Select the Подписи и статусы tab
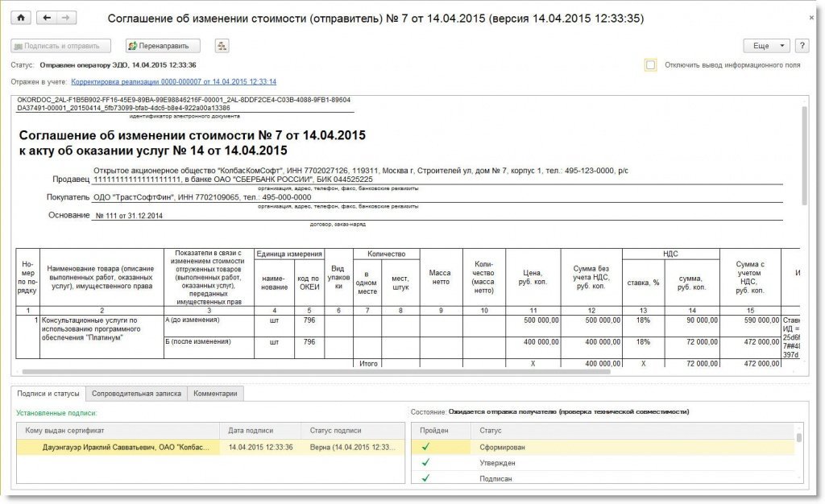This screenshot has height=504, width=825. click(x=48, y=394)
